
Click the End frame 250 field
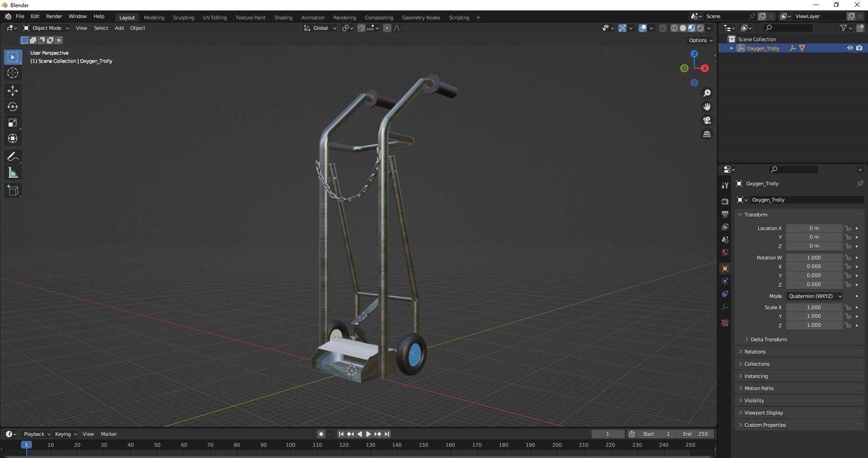(x=696, y=434)
